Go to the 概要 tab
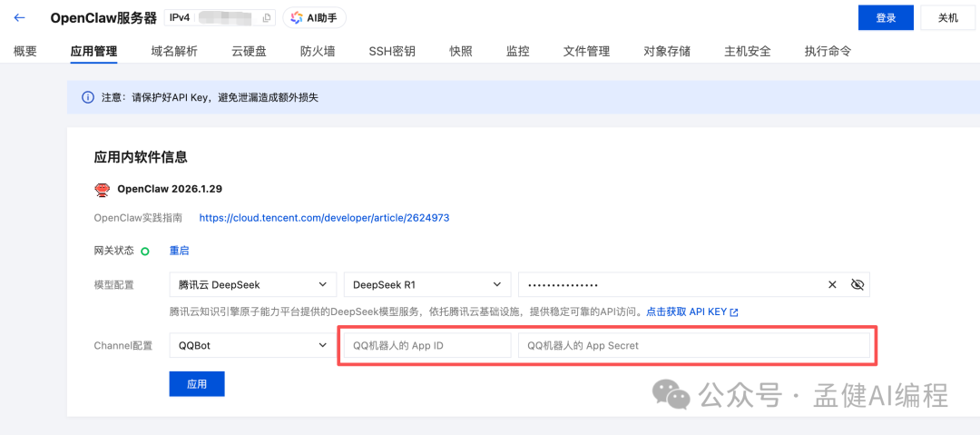 (25, 52)
